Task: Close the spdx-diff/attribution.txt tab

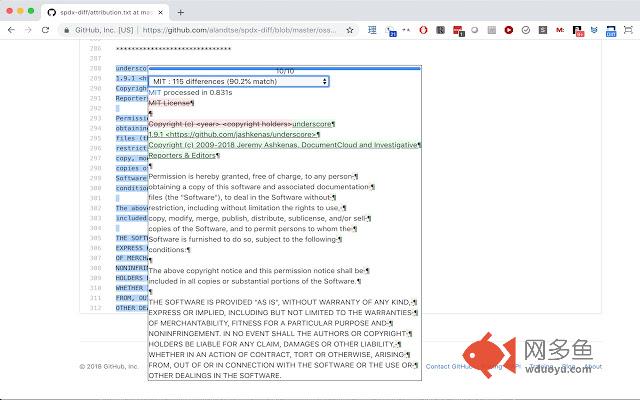Action: (160, 12)
